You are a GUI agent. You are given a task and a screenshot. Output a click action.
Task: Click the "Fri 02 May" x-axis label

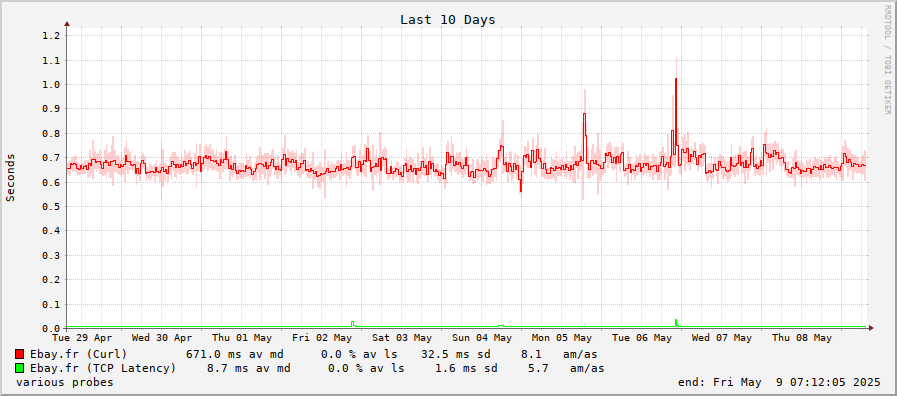pos(322,338)
